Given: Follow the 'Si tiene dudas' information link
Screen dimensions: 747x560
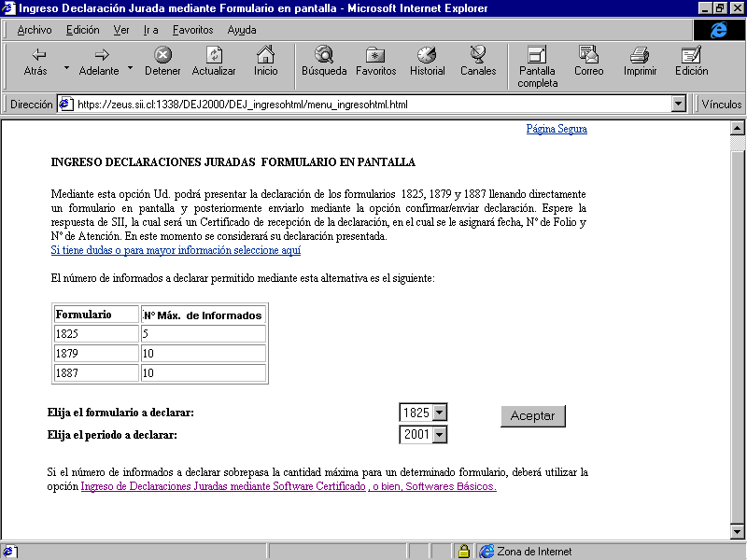Looking at the screenshot, I should pos(176,250).
